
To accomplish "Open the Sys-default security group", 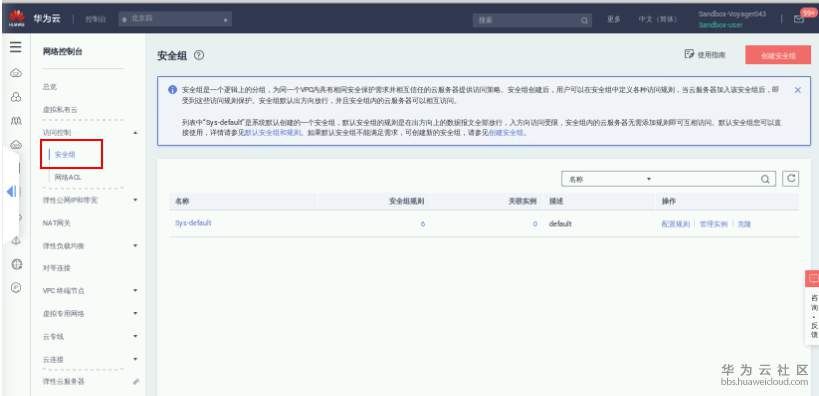I will pyautogui.click(x=193, y=223).
